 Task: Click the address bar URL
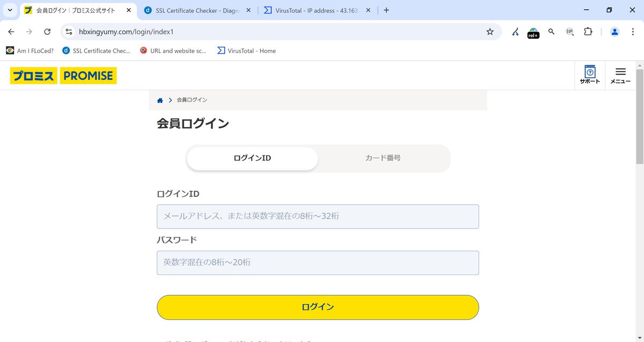tap(126, 32)
